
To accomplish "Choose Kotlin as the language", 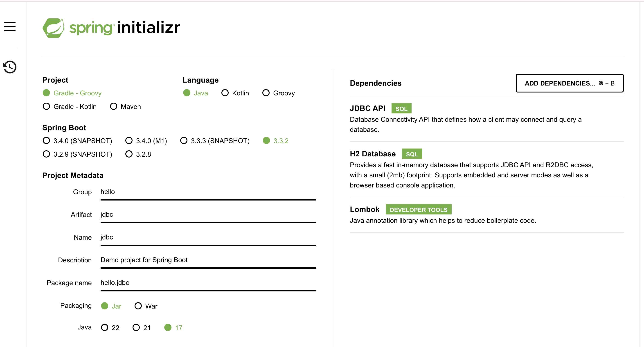I will pyautogui.click(x=225, y=93).
